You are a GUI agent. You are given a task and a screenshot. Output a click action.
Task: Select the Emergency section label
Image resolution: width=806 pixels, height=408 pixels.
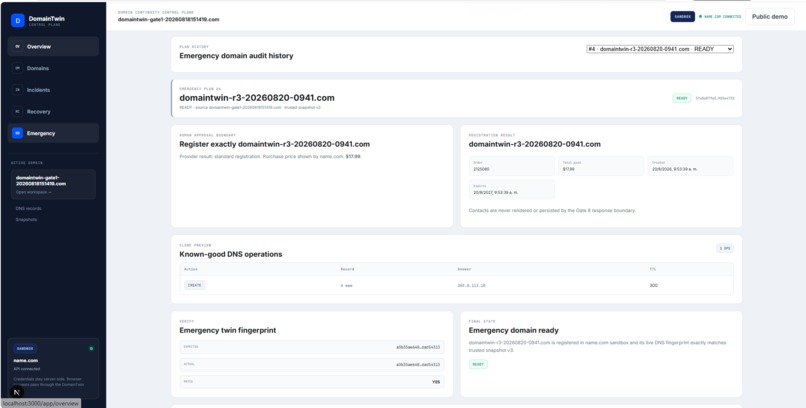tap(41, 133)
